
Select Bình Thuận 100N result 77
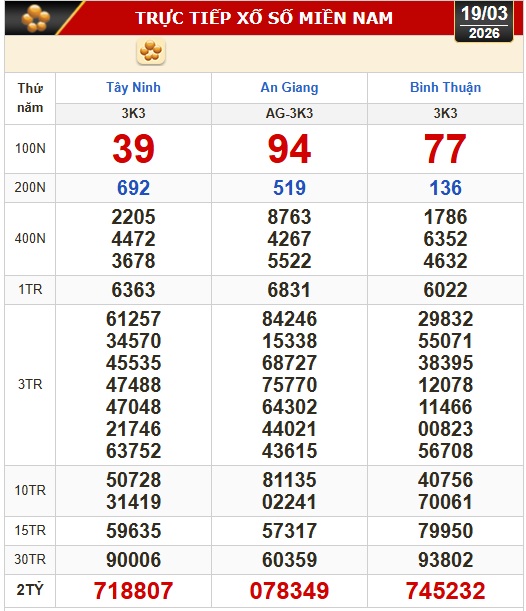[x=445, y=149]
